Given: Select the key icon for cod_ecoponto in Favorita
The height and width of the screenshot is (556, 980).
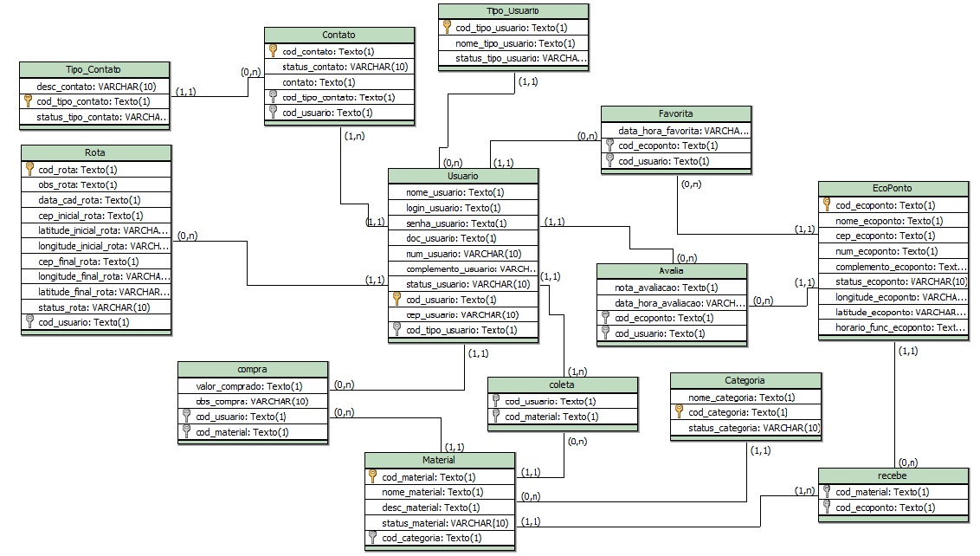Looking at the screenshot, I should (x=610, y=145).
